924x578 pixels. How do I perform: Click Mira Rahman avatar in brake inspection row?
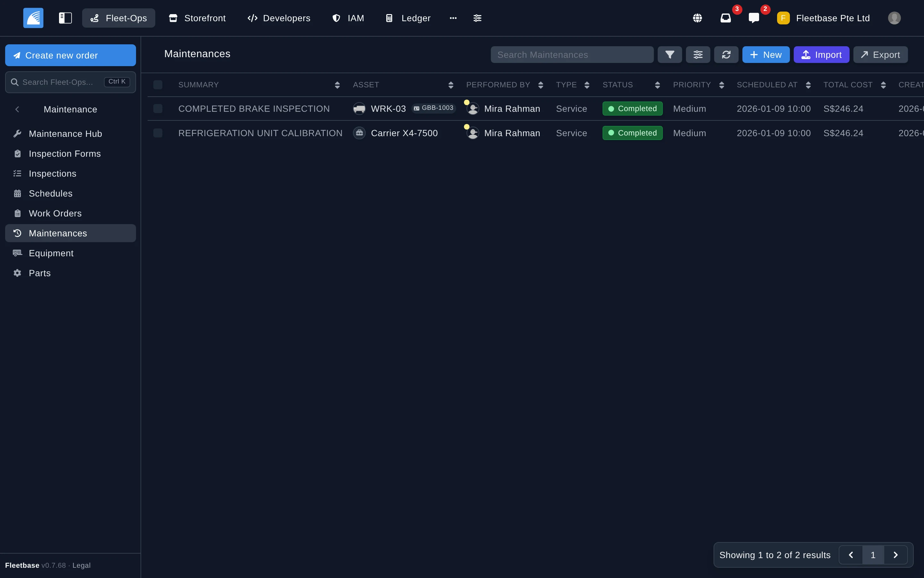[473, 109]
